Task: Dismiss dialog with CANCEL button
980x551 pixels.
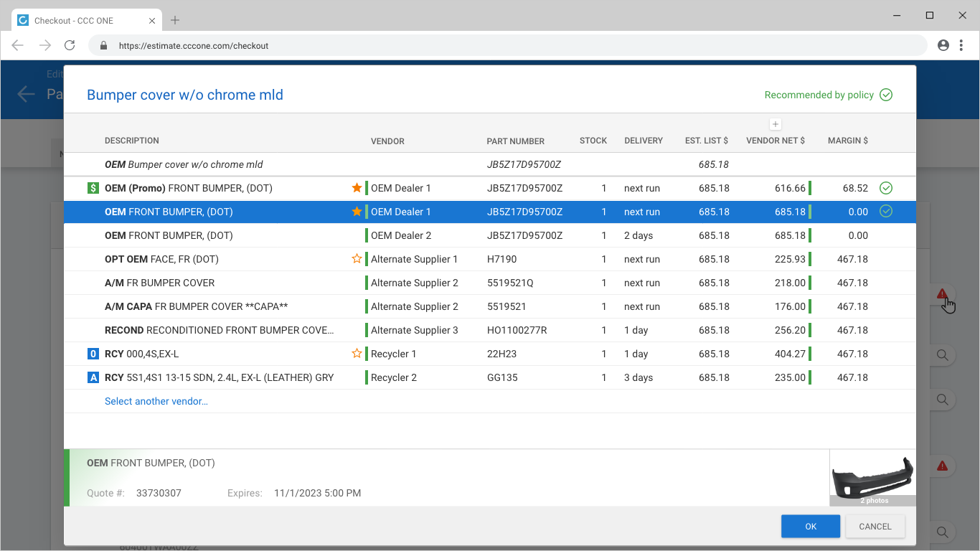Action: (875, 526)
